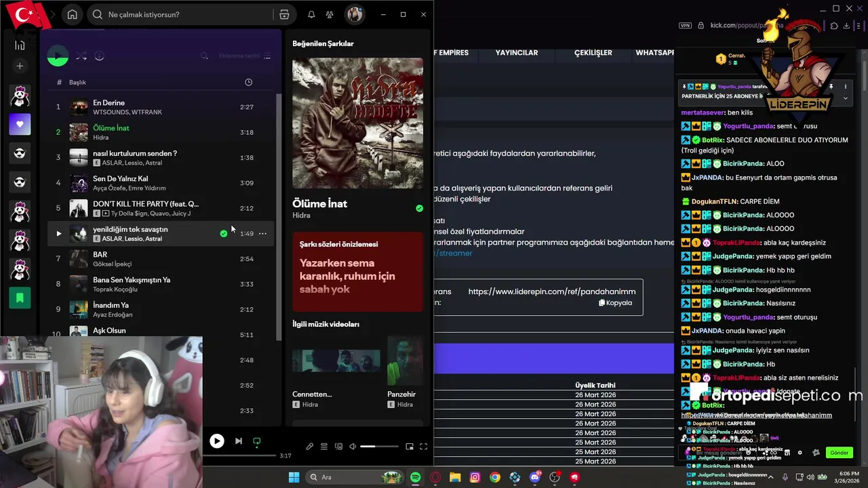
Task: Open more options for 'yenildiğim tek savaştın'
Action: (262, 233)
